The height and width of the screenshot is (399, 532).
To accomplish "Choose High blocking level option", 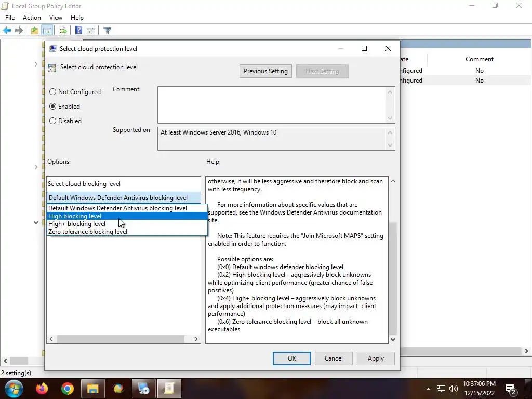I will (x=127, y=216).
